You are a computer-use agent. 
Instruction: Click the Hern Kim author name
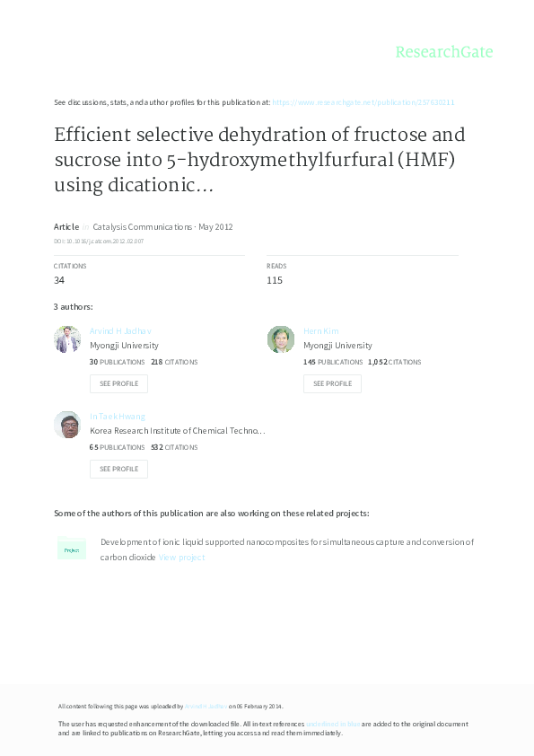point(320,330)
